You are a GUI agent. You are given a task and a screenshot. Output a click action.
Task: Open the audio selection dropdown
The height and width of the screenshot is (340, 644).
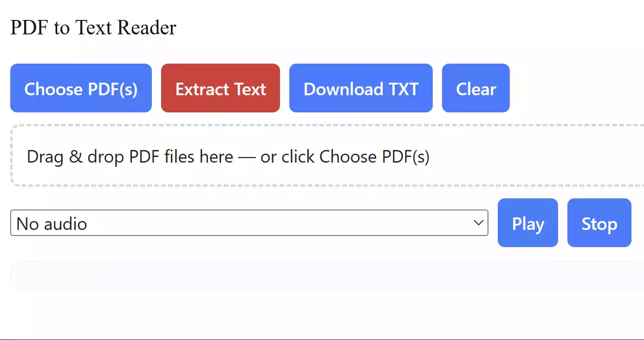(x=249, y=223)
